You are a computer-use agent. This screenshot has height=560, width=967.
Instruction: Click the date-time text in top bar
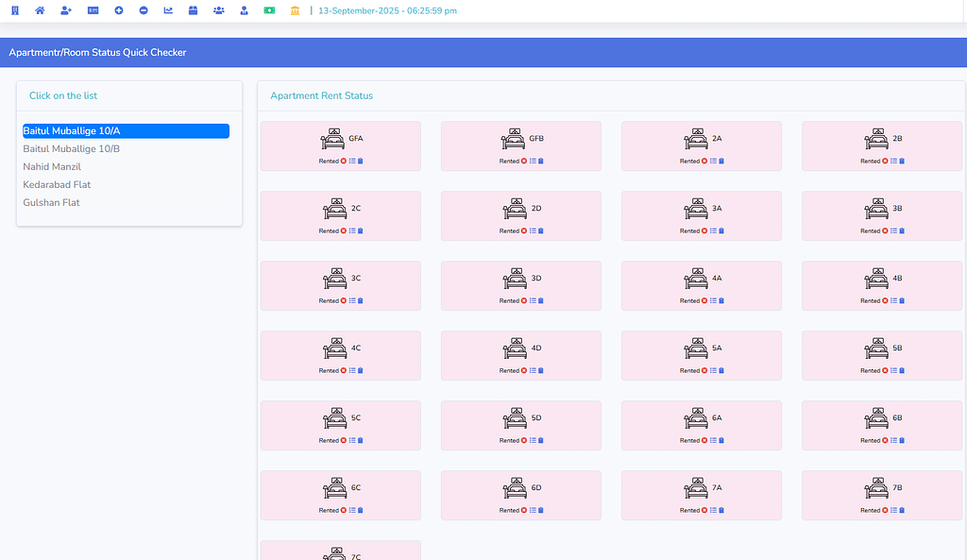point(387,10)
